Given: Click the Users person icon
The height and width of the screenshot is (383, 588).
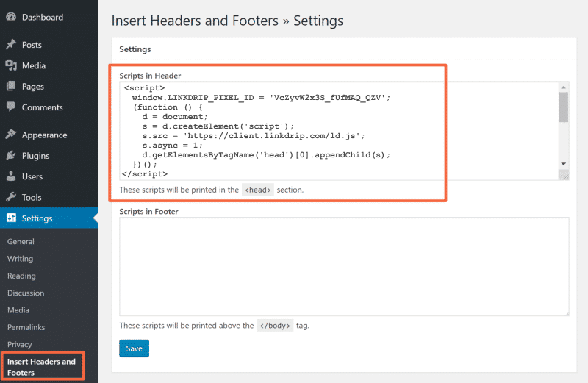Looking at the screenshot, I should coord(11,176).
